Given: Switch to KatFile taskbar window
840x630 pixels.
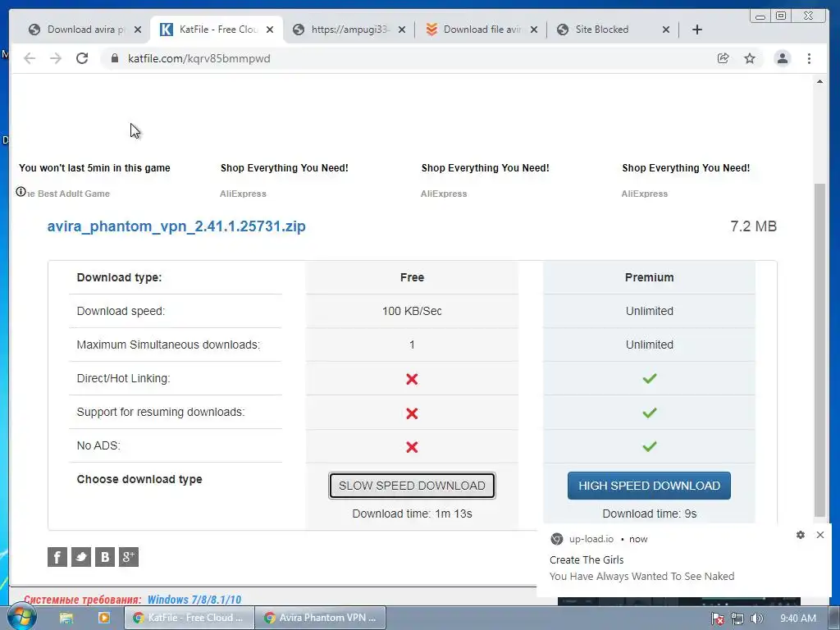Looking at the screenshot, I should (x=189, y=618).
